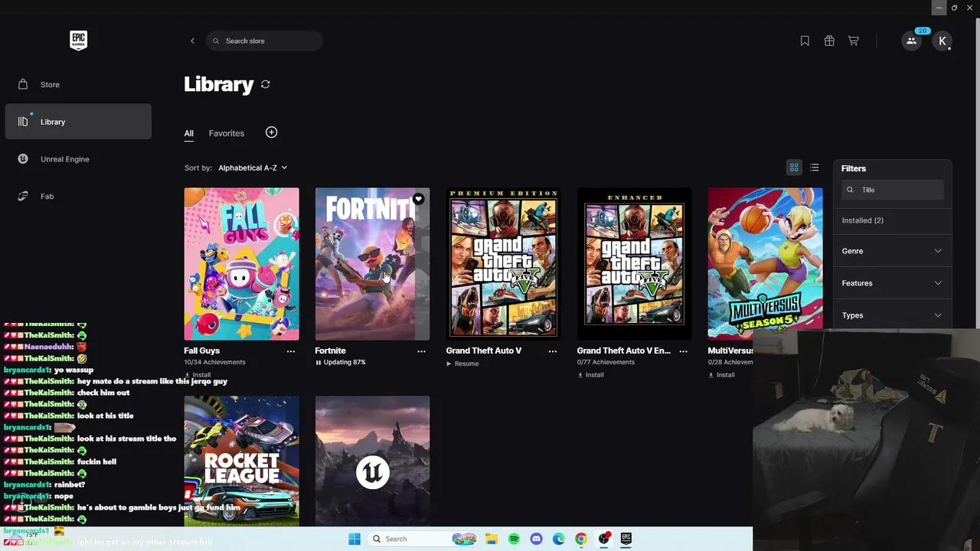The image size is (980, 551).
Task: Select Library in the sidebar
Action: pyautogui.click(x=78, y=122)
